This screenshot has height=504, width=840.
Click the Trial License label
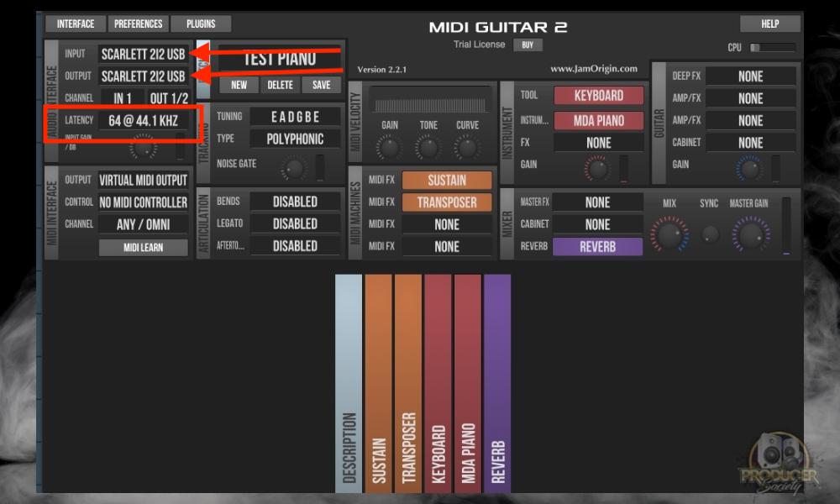pyautogui.click(x=479, y=45)
